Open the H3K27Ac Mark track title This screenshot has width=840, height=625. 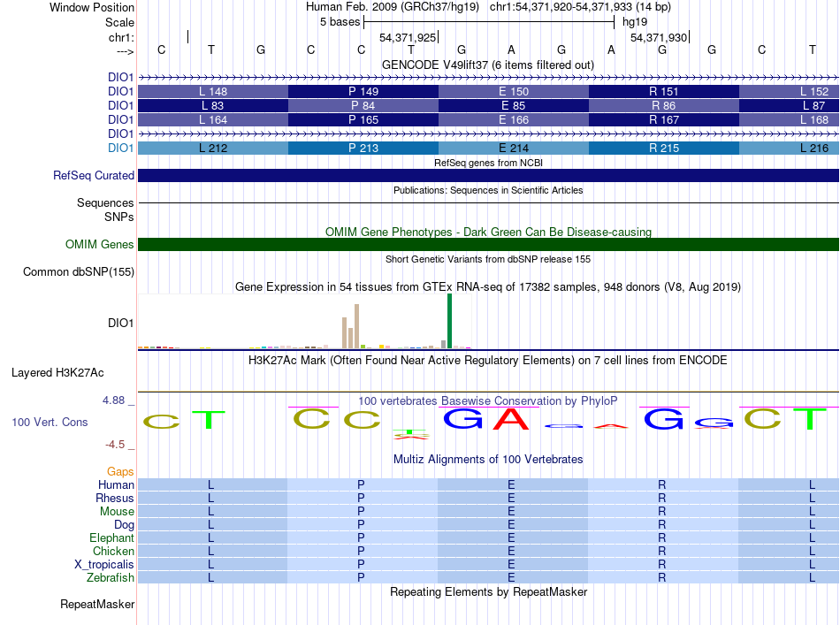[x=487, y=361]
